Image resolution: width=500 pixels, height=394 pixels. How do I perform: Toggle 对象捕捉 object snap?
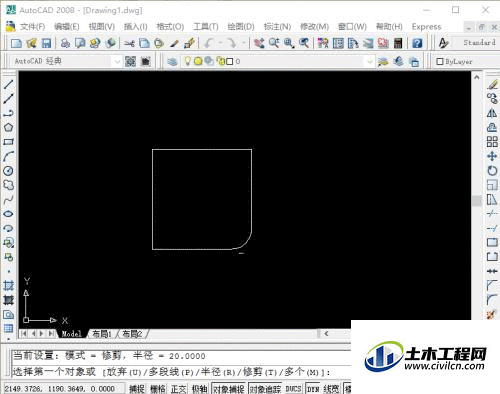229,389
